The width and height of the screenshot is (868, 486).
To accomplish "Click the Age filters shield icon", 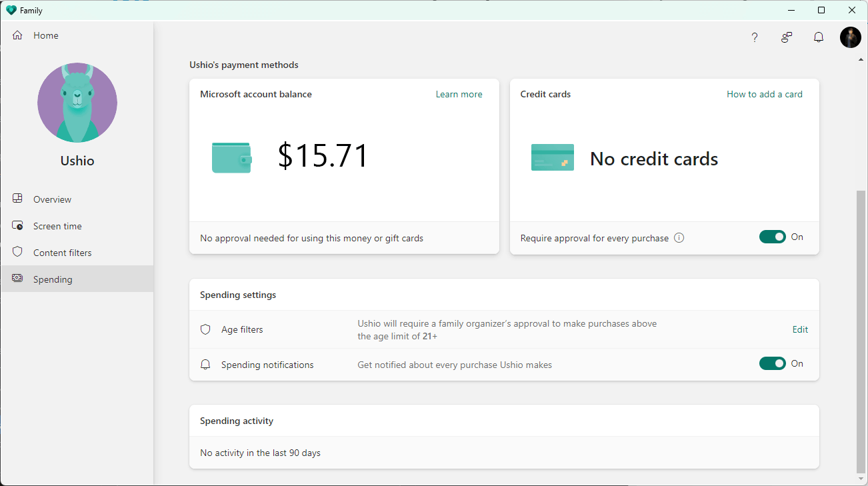I will click(x=206, y=329).
